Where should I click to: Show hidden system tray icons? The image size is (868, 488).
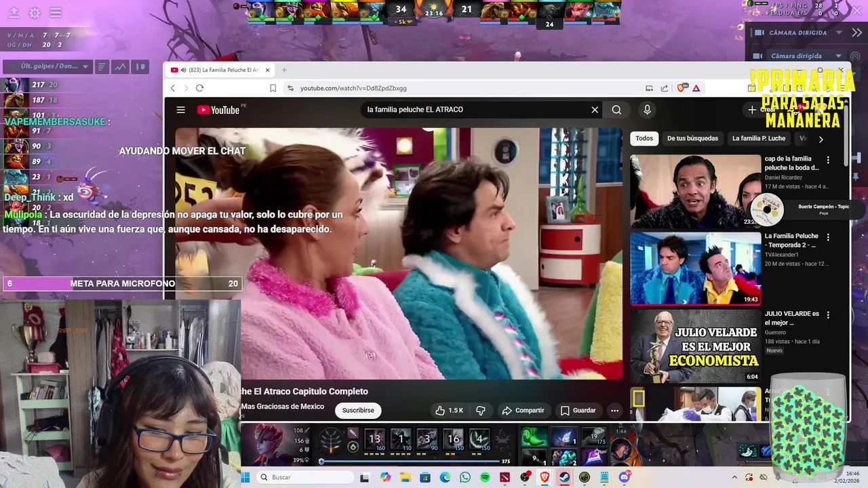pos(734,477)
